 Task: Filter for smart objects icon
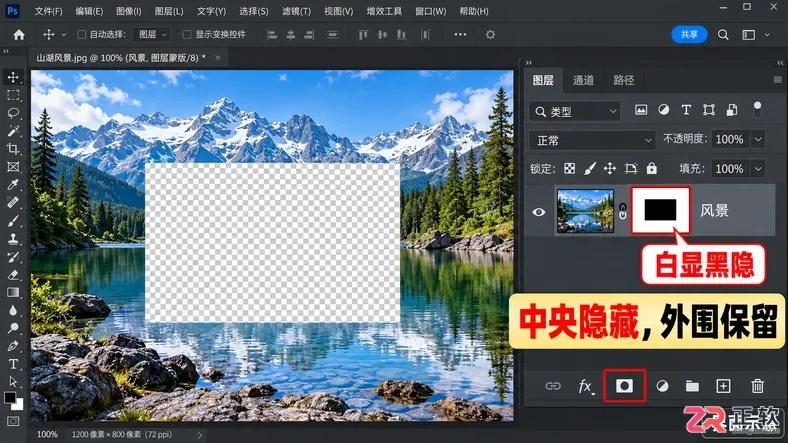point(732,110)
